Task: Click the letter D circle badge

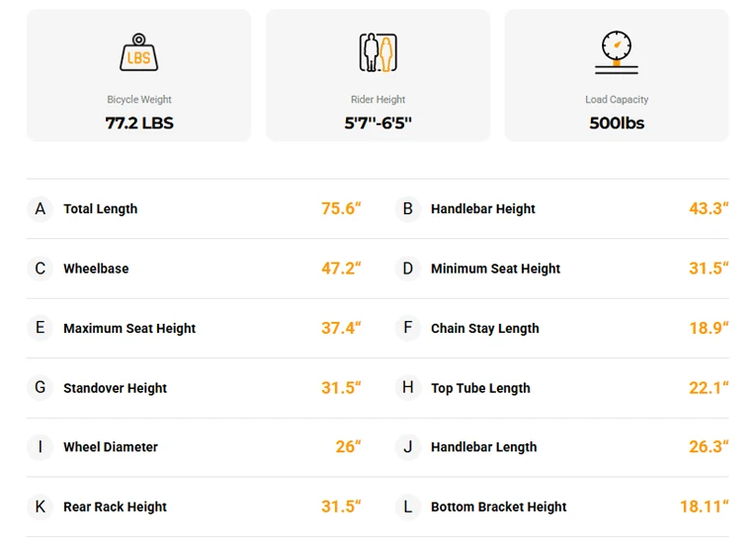Action: coord(408,269)
